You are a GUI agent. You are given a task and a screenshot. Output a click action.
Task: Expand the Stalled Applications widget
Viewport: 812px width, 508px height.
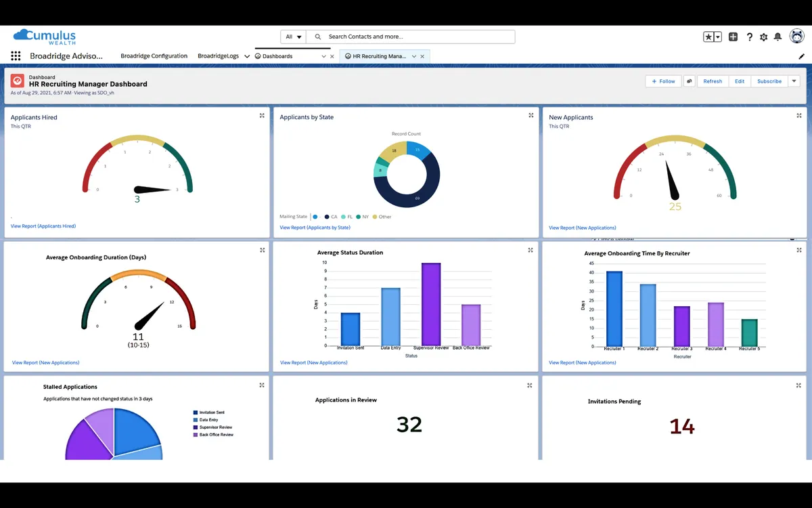pos(262,385)
